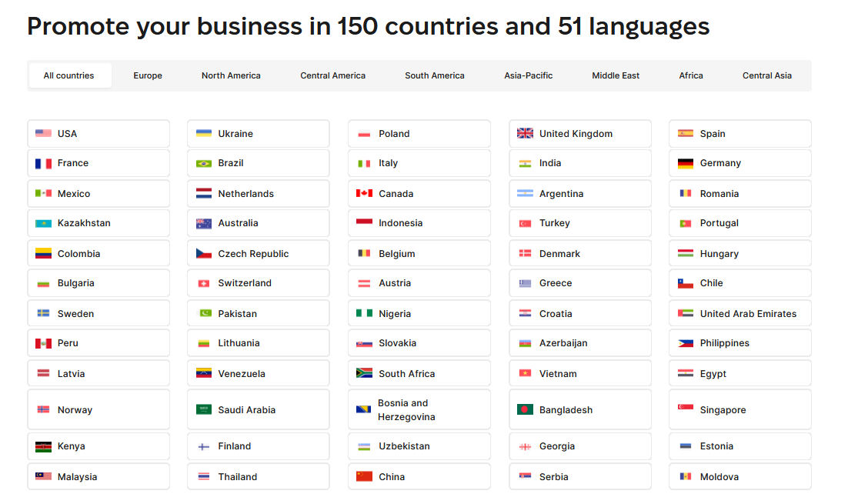
Task: Click the Bangladesh flag icon
Action: coord(525,409)
